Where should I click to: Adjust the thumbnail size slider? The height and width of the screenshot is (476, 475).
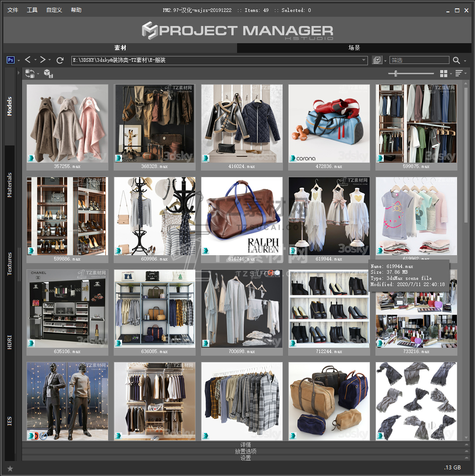click(396, 74)
